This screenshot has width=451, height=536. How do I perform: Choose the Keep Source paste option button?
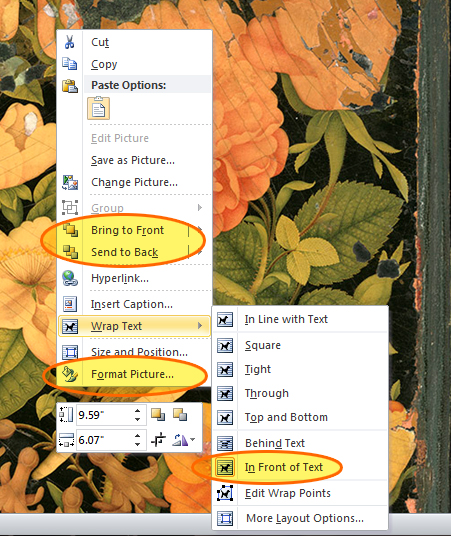coord(98,109)
